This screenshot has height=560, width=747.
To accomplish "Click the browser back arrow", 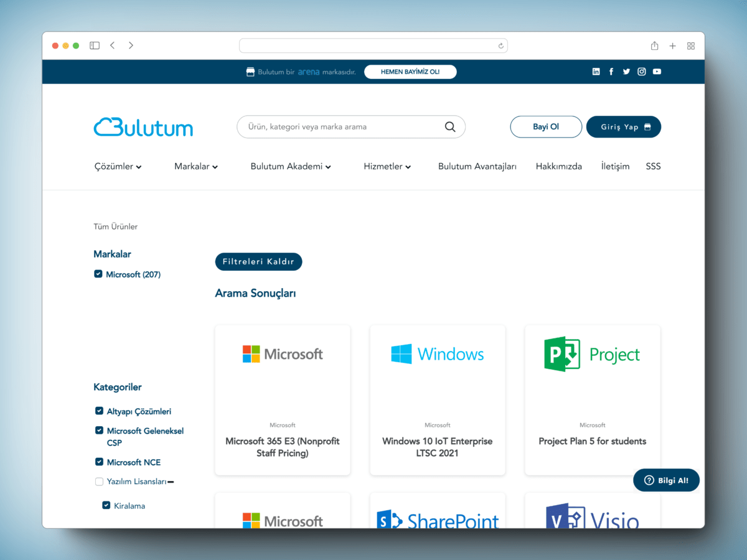I will click(112, 45).
